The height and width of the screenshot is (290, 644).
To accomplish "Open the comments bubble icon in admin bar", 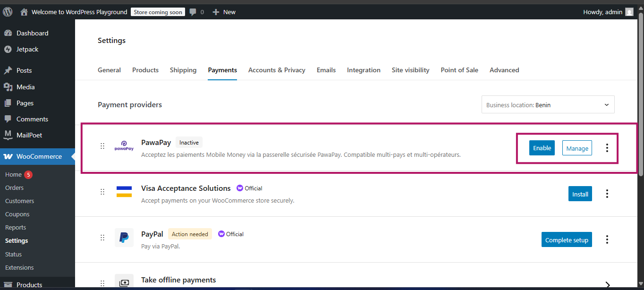I will pos(193,12).
